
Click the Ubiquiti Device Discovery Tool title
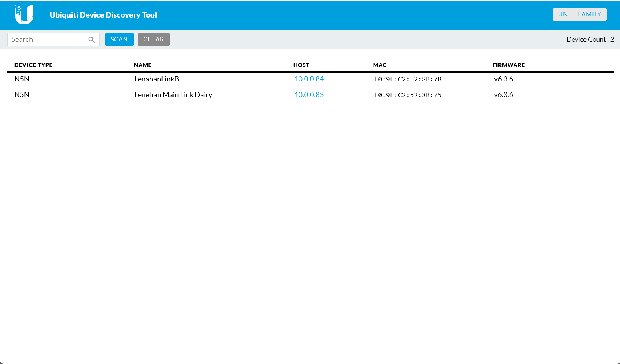(103, 15)
